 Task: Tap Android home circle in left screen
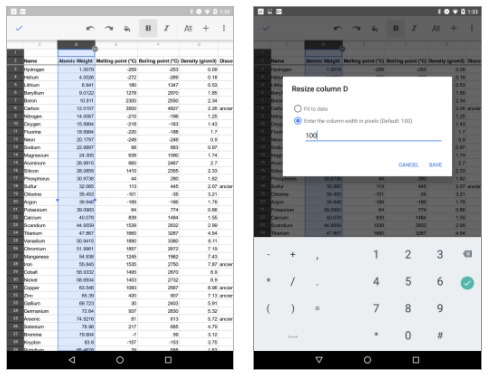point(120,360)
